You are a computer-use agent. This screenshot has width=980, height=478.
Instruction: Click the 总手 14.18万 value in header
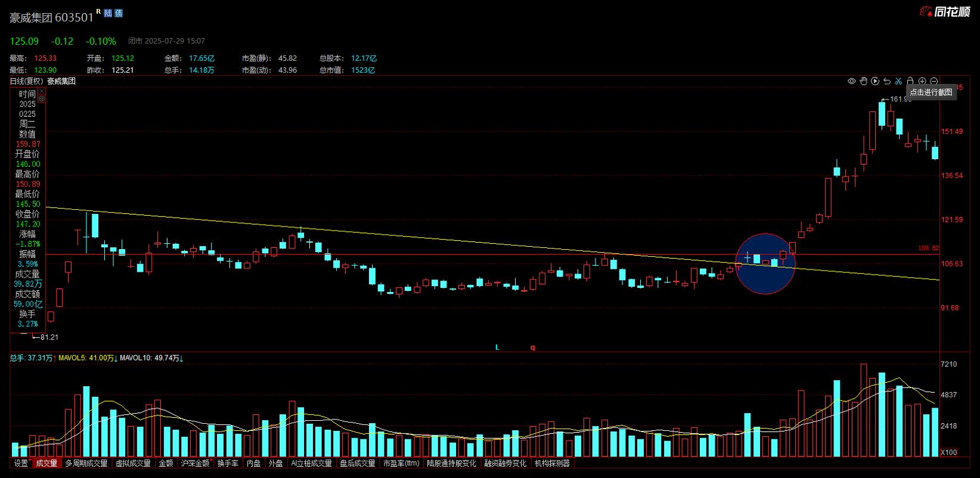tap(201, 70)
